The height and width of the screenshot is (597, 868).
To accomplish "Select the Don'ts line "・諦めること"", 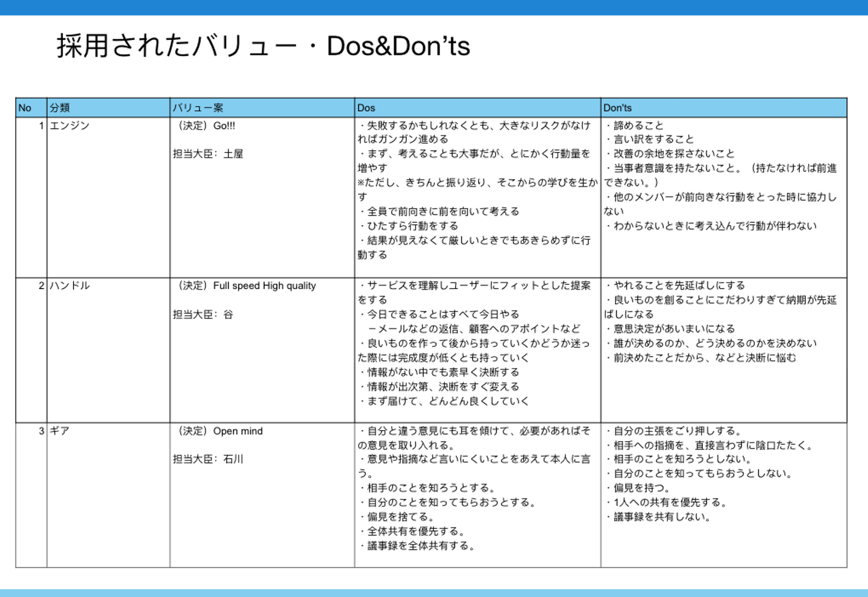I will (634, 125).
